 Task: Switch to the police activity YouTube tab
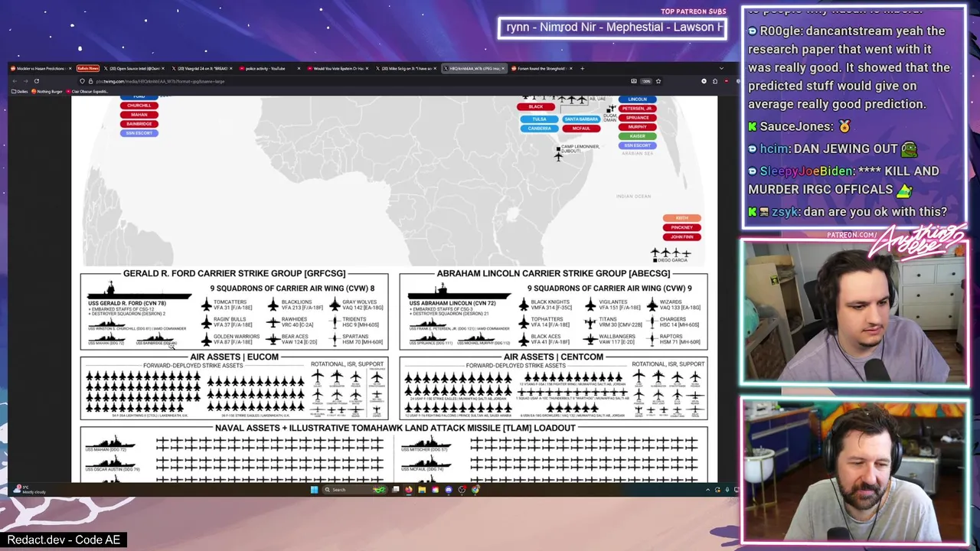(271, 68)
